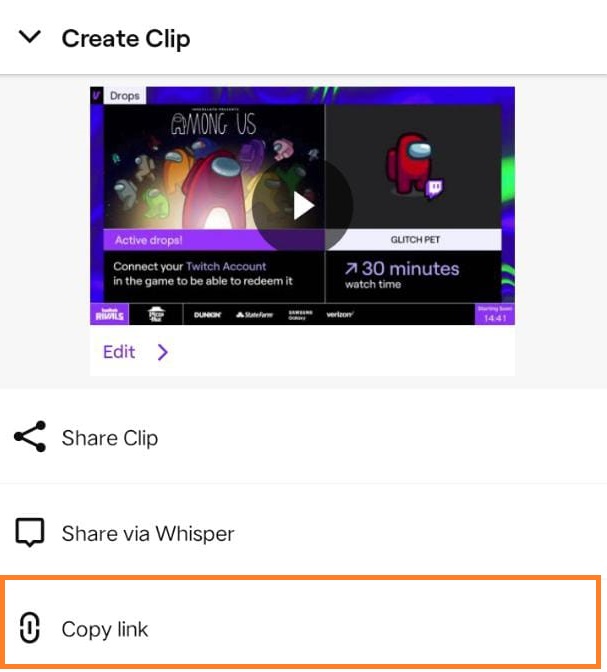Play the clip preview video

click(303, 206)
